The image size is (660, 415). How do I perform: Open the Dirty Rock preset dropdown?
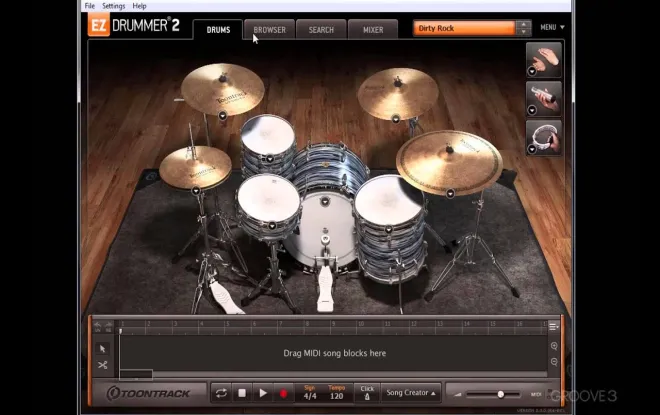(464, 28)
